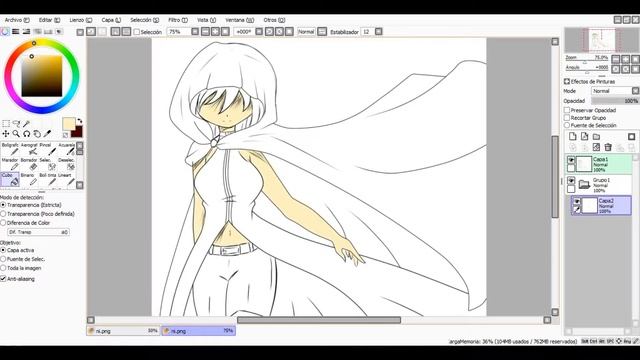Click the Dif. Transp slider field
640x360 pixels.
click(x=38, y=232)
